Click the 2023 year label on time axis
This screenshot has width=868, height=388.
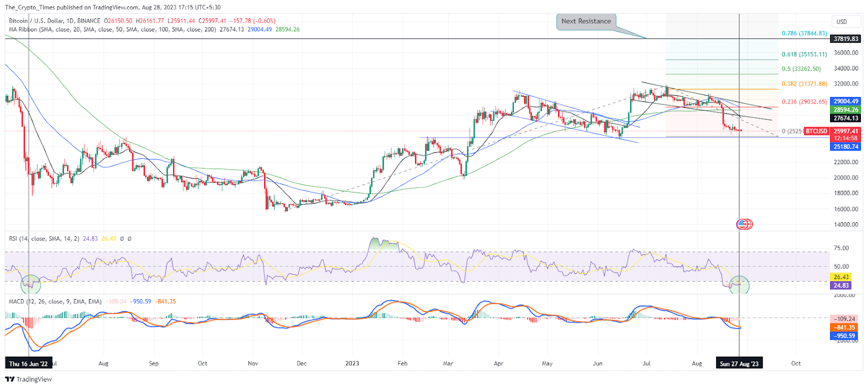click(x=352, y=364)
